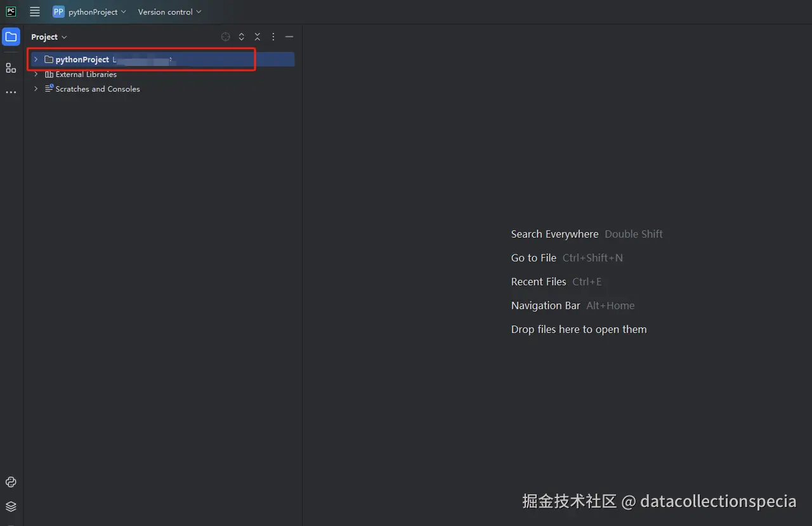Viewport: 812px width, 526px height.
Task: Select the pythonProject root row
Action: click(162, 59)
